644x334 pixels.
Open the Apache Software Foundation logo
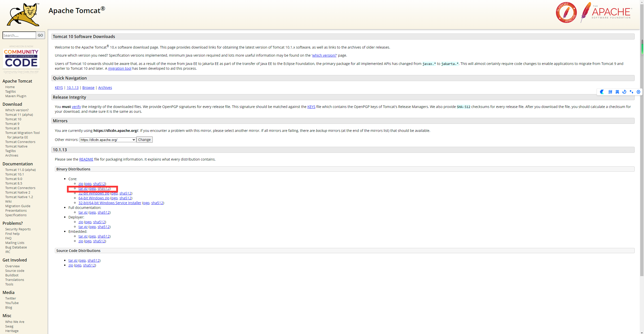coord(606,13)
